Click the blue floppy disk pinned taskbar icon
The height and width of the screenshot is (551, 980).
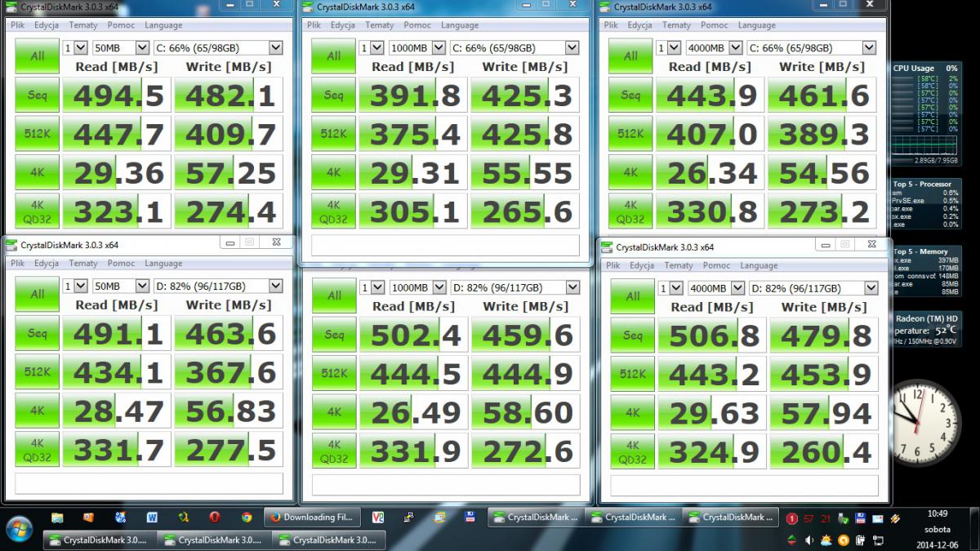pyautogui.click(x=470, y=518)
